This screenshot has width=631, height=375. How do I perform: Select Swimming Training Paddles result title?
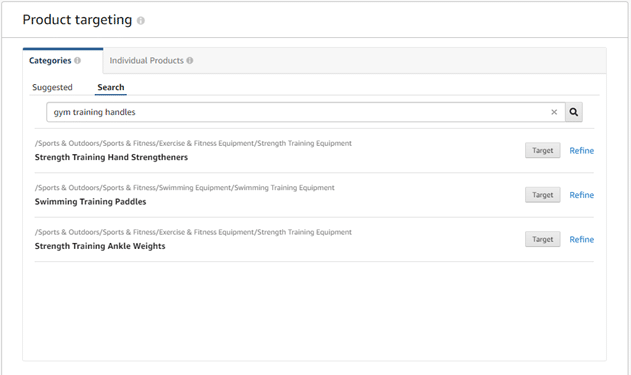[x=91, y=202]
